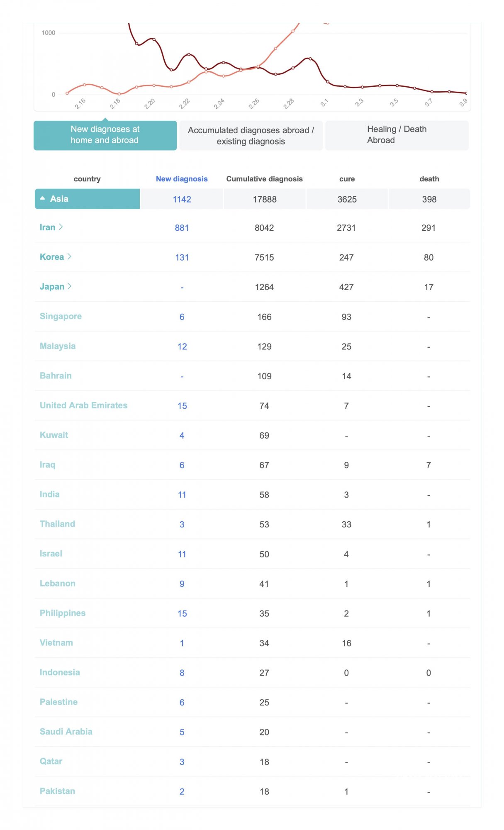Open the Philippines row link
The width and height of the screenshot is (504, 830).
63,613
